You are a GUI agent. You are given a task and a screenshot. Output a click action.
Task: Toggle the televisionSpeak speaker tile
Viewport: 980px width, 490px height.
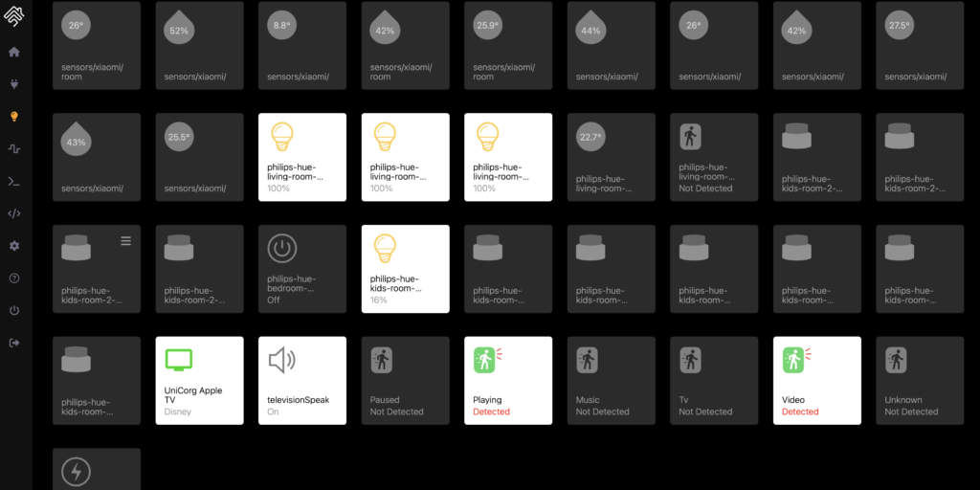(301, 381)
